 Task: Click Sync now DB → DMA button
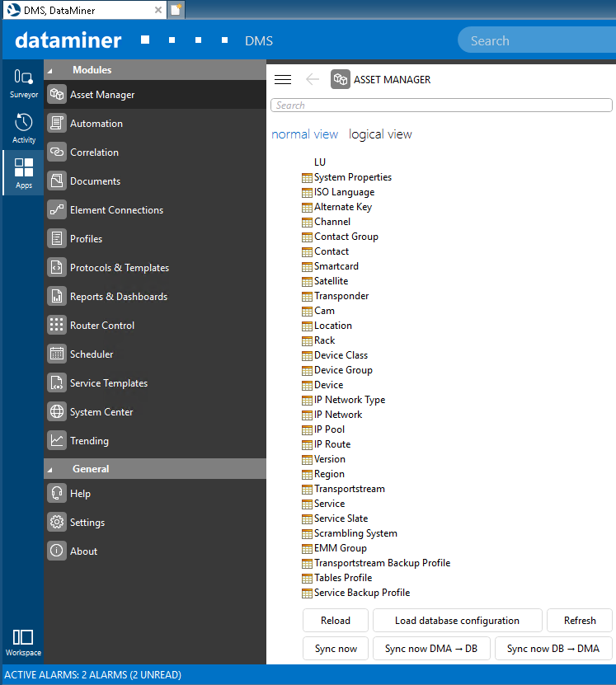(553, 648)
